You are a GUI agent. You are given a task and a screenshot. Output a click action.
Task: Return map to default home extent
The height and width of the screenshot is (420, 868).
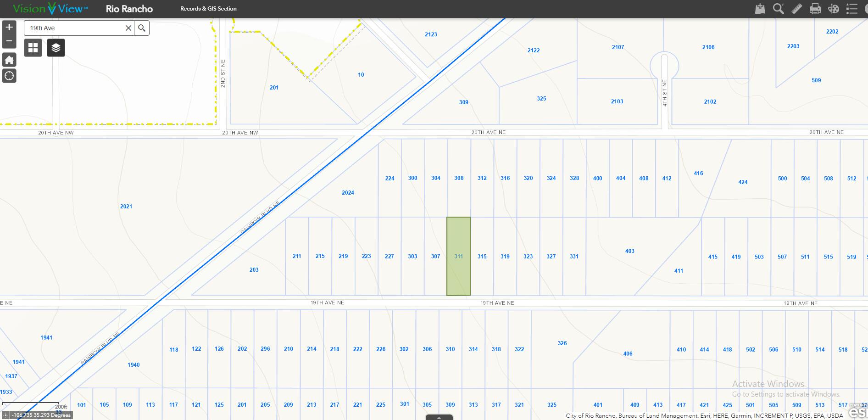(9, 60)
